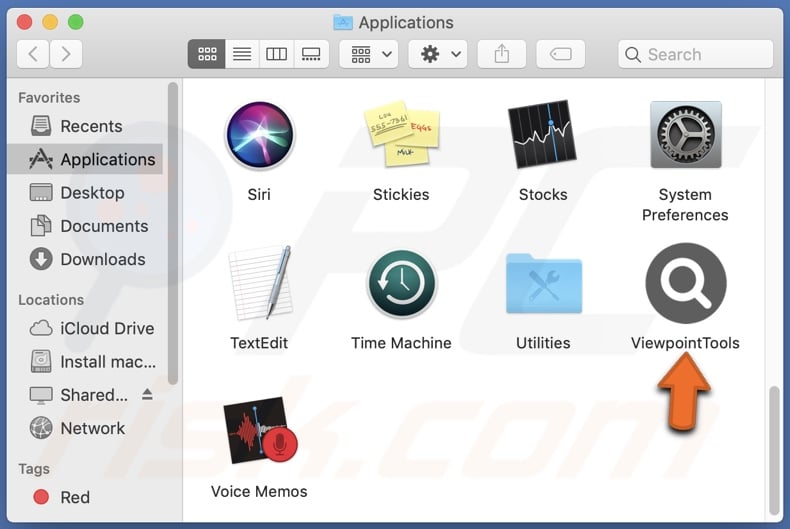The image size is (790, 529).
Task: Click the Stocks label text
Action: pos(543,194)
